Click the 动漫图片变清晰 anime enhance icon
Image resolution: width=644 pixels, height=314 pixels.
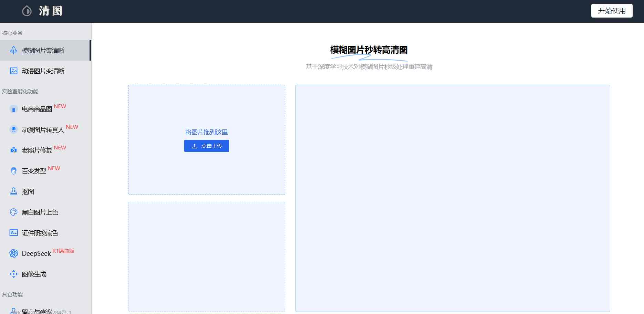pyautogui.click(x=13, y=71)
